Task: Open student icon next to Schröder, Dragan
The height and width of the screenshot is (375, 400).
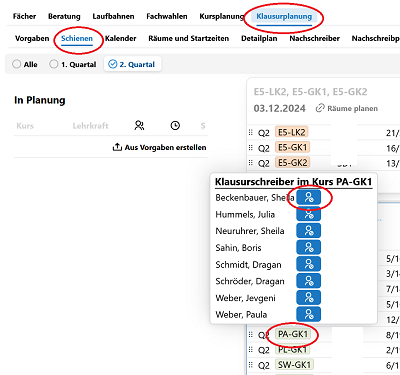Action: tap(308, 281)
